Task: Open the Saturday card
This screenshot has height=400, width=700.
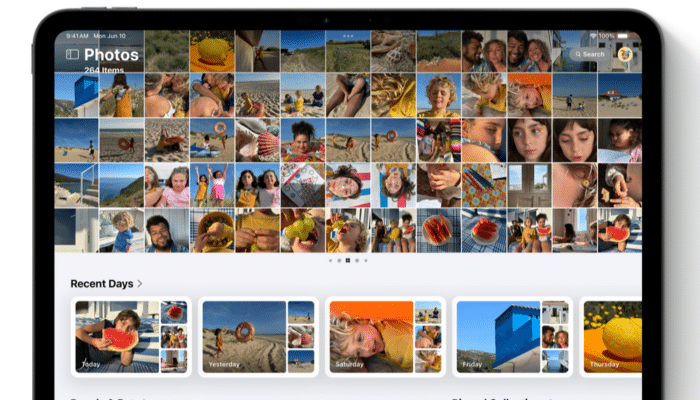Action: click(385, 337)
